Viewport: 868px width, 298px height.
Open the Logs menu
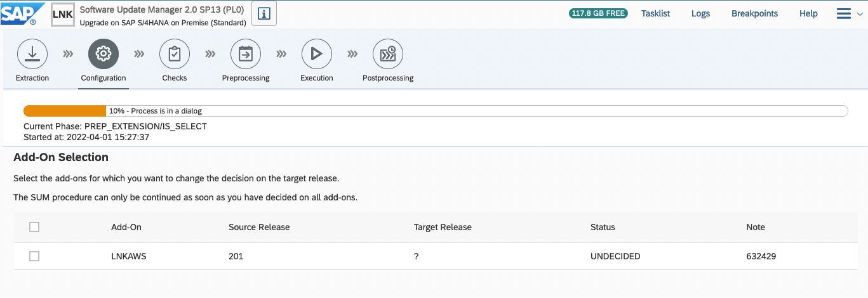coord(701,13)
